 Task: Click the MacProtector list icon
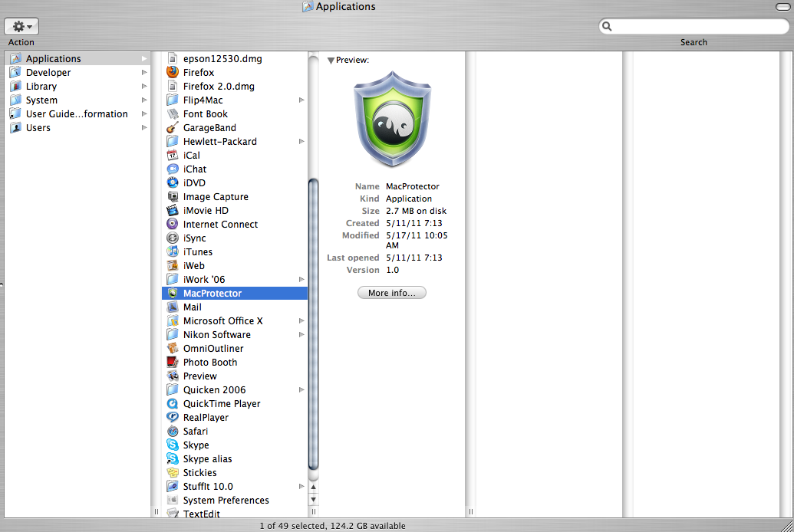[173, 293]
